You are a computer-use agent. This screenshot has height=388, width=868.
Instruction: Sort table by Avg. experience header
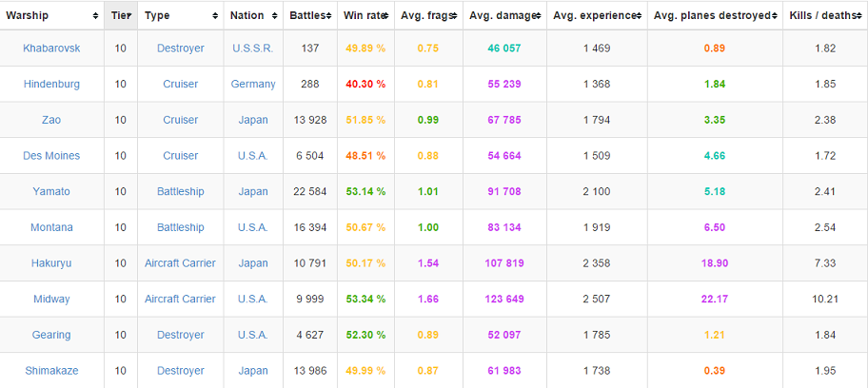pos(597,15)
